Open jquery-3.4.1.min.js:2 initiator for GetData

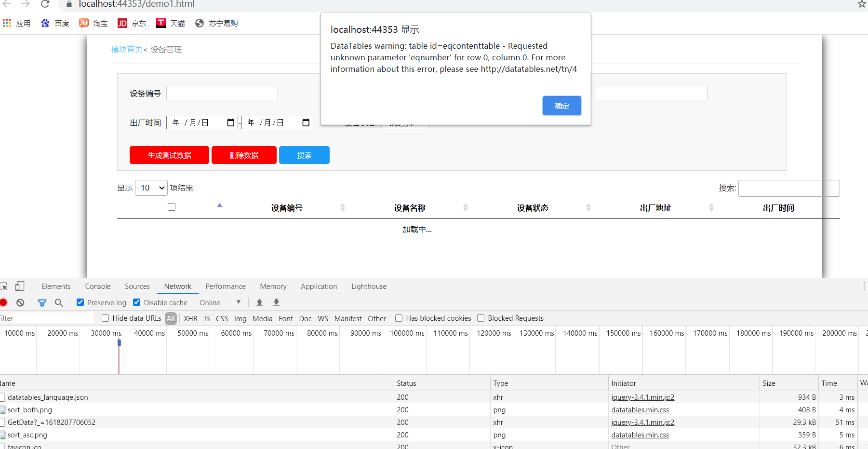[642, 422]
